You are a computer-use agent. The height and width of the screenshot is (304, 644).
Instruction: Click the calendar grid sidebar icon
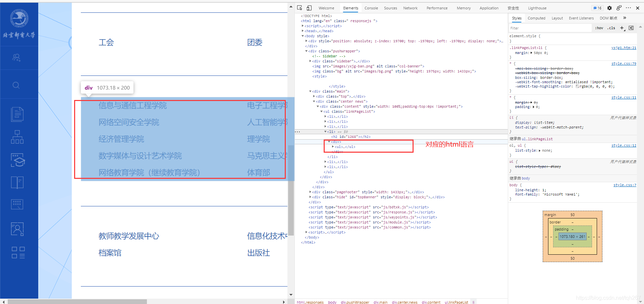click(x=17, y=204)
